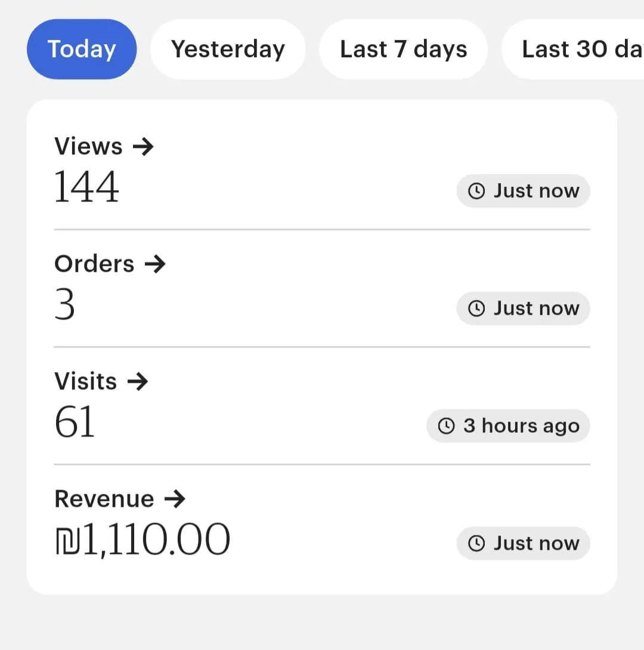The width and height of the screenshot is (644, 650).
Task: Open the Visits details link
Action: pyautogui.click(x=85, y=382)
